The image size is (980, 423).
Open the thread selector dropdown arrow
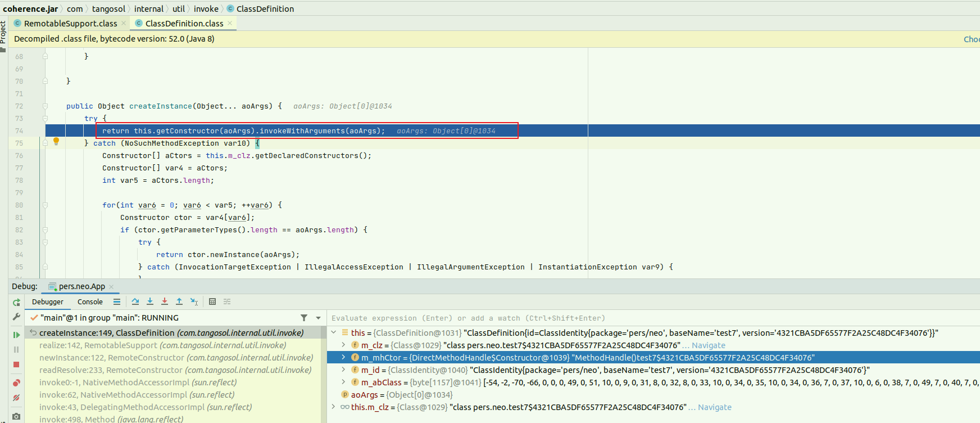point(318,318)
